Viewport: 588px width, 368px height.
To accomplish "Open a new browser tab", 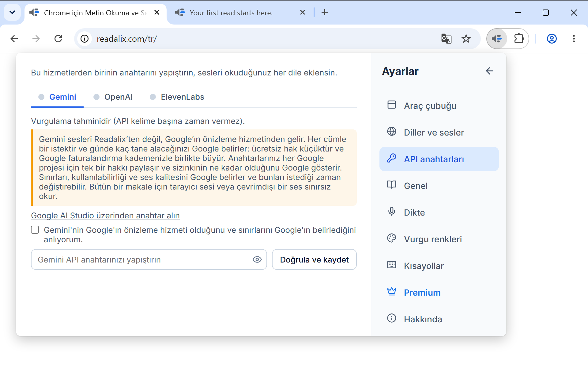I will pos(325,13).
